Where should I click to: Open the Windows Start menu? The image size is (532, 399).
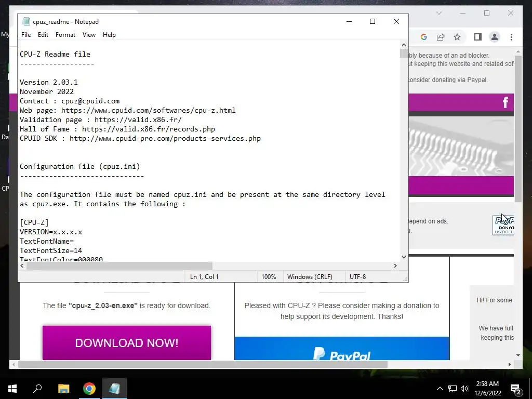12,389
